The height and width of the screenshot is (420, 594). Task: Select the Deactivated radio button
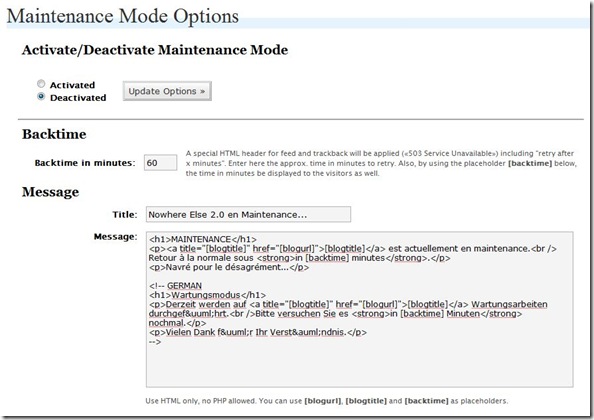(x=41, y=97)
